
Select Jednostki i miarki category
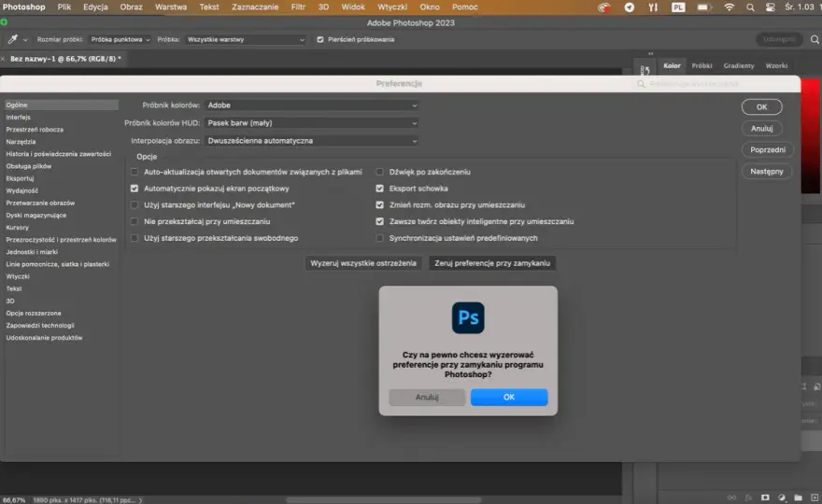(32, 252)
